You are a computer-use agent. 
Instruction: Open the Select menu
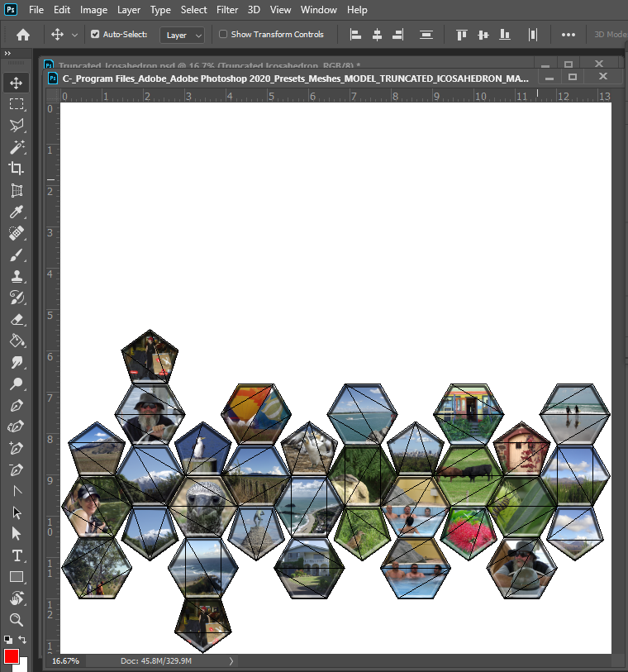193,9
